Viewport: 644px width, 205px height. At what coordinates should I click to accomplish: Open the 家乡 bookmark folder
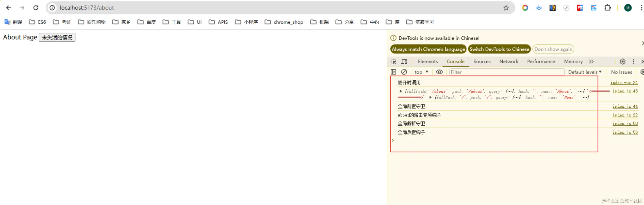click(x=121, y=22)
